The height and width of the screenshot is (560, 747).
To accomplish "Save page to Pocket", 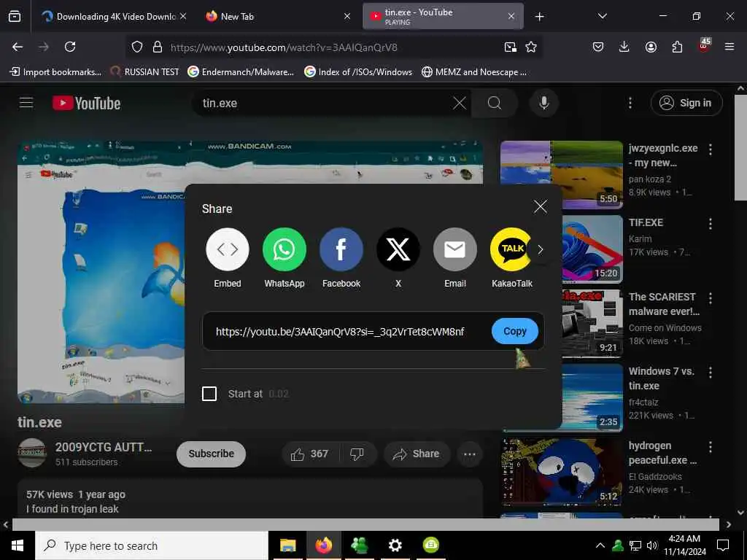I will [598, 47].
